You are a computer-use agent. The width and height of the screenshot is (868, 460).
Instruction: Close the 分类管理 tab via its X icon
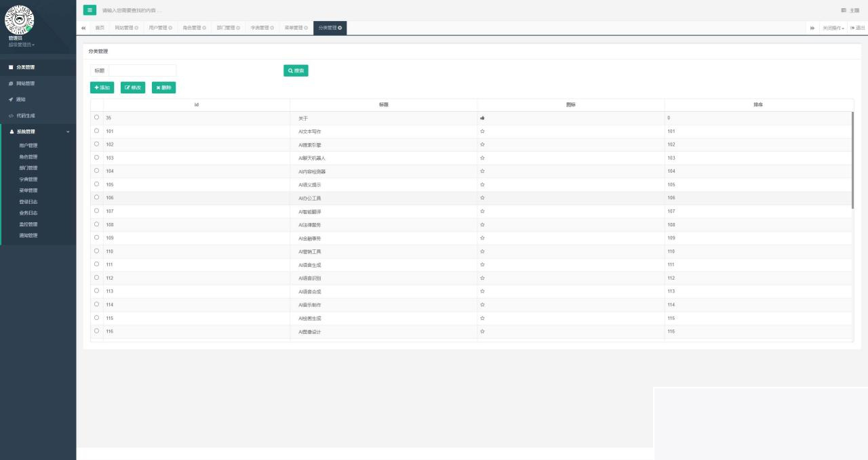coord(340,28)
